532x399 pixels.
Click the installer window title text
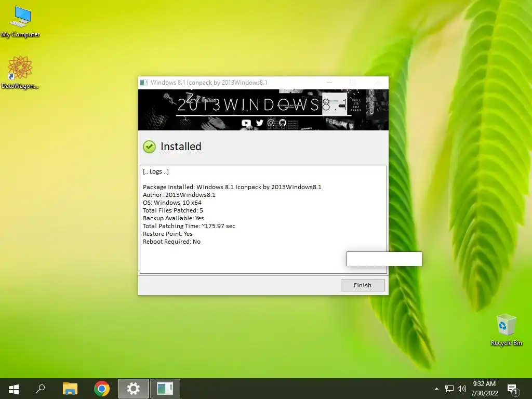[x=209, y=83]
